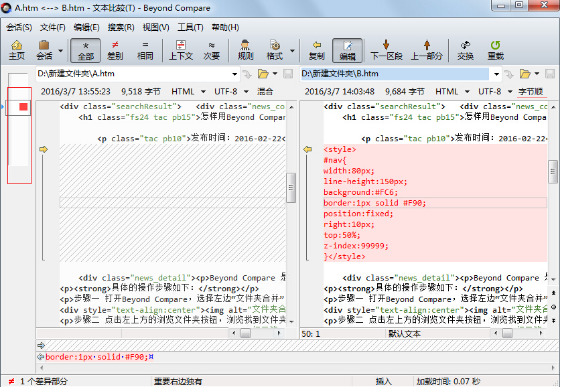Jump to 下一区段 next section

386,50
